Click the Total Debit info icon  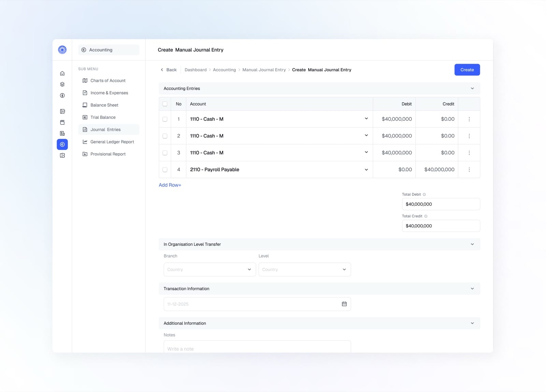point(424,194)
